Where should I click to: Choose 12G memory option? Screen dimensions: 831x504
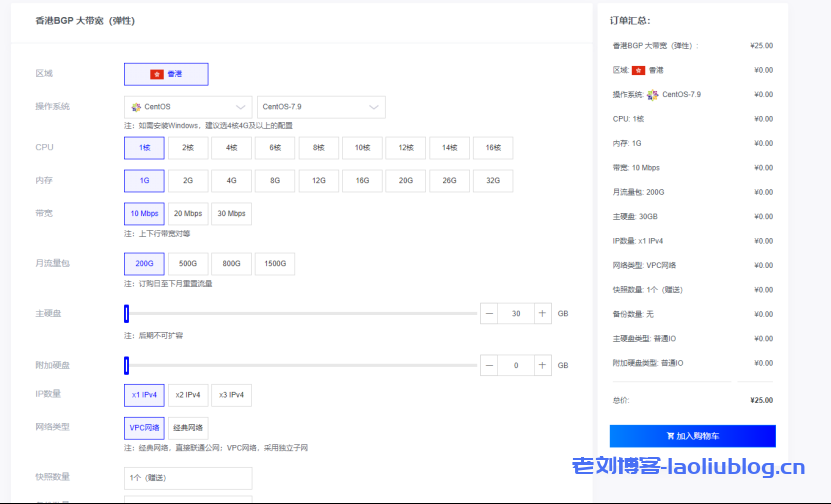pyautogui.click(x=319, y=181)
